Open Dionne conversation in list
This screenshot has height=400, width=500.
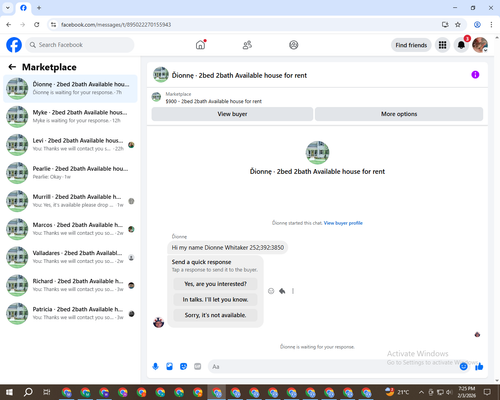(70, 88)
